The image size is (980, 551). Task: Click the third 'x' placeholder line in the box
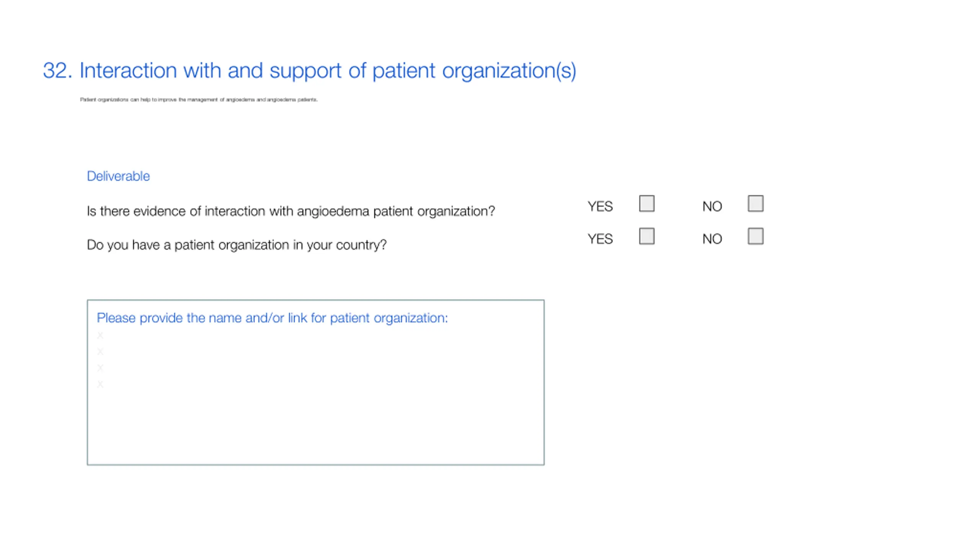100,368
